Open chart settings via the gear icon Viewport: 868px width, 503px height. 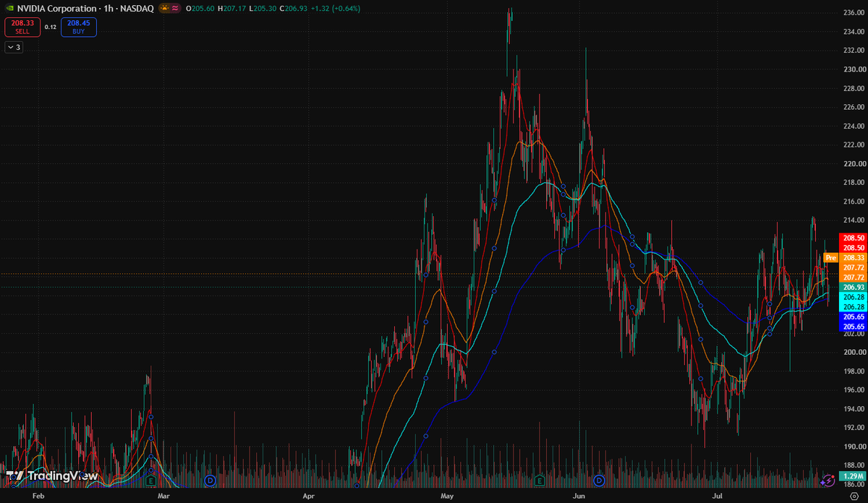pos(853,496)
